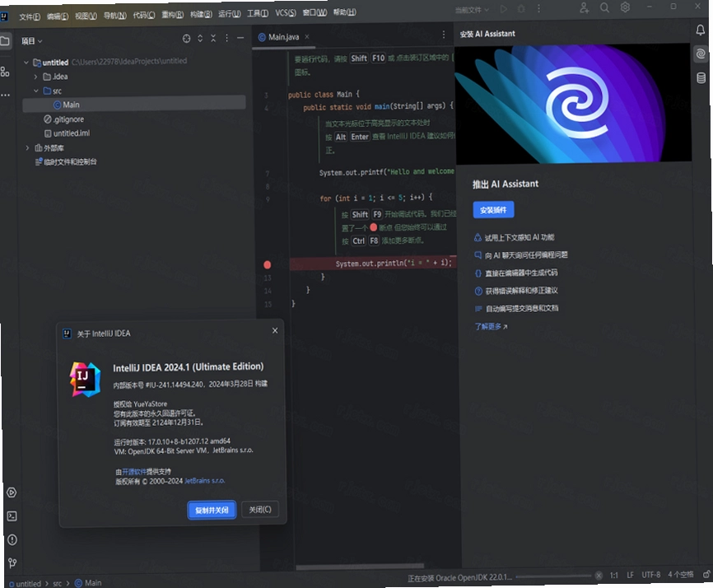
Task: Open the 当前文件 run configuration dropdown
Action: click(x=472, y=10)
